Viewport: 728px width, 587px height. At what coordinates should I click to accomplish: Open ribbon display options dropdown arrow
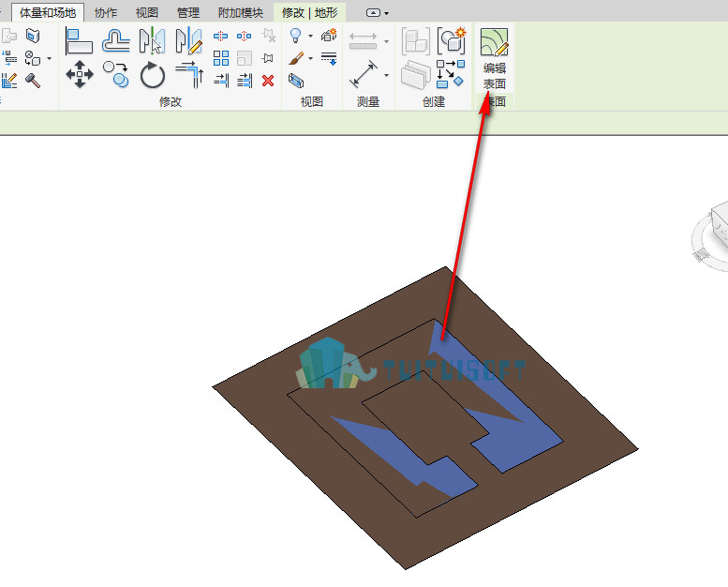tap(386, 13)
